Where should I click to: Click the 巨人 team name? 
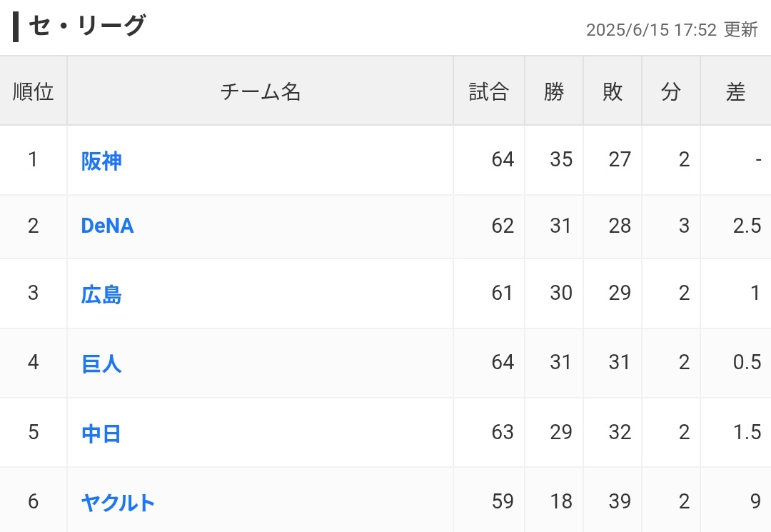click(x=101, y=363)
